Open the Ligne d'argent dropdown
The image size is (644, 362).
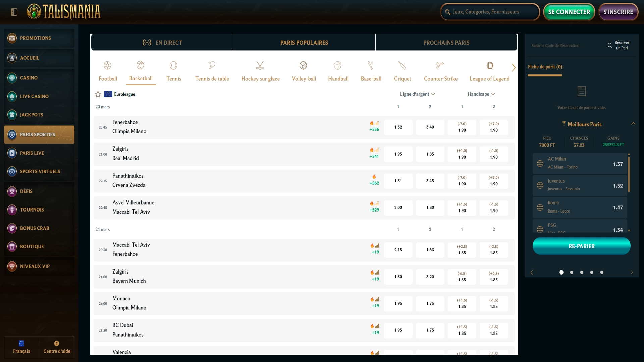click(417, 94)
